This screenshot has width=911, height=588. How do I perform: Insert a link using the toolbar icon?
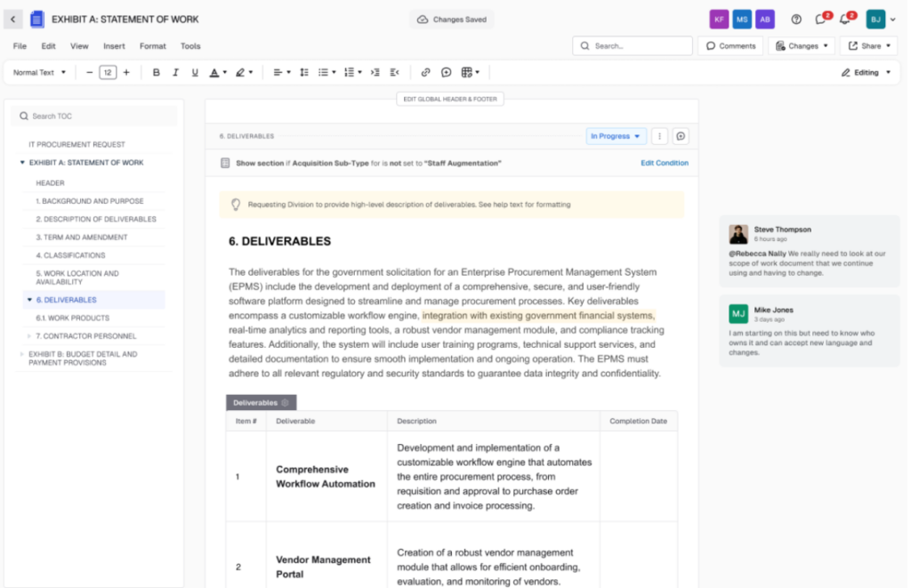tap(425, 72)
